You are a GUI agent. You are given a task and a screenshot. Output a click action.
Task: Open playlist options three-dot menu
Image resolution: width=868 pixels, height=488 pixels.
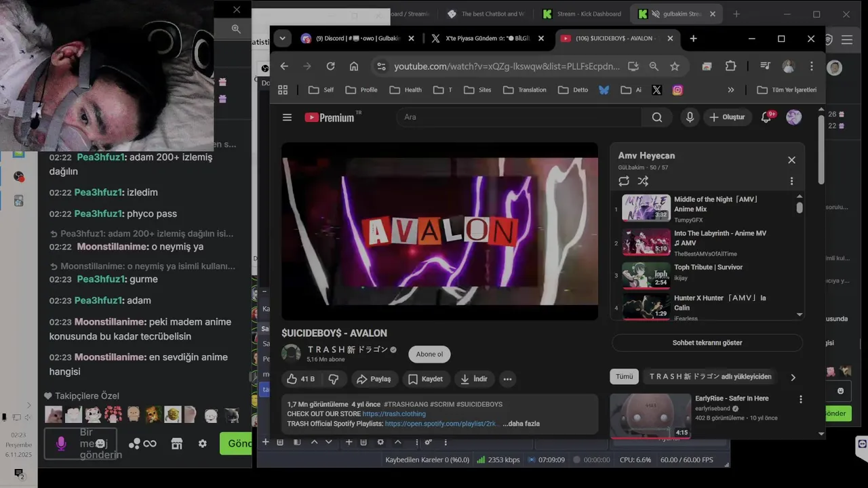coord(791,181)
